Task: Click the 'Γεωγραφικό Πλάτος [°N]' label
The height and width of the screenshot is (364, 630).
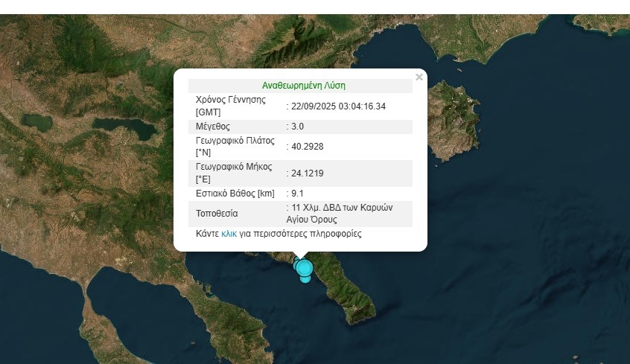Action: 235,146
